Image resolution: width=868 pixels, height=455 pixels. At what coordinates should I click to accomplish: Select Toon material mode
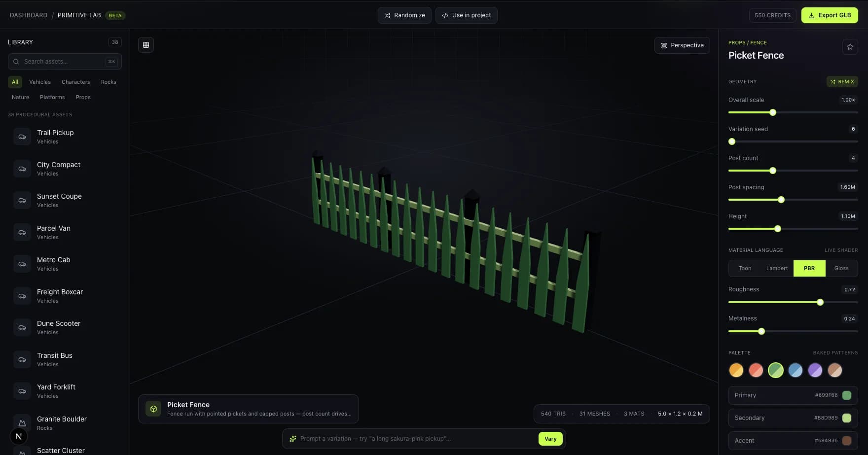tap(745, 268)
